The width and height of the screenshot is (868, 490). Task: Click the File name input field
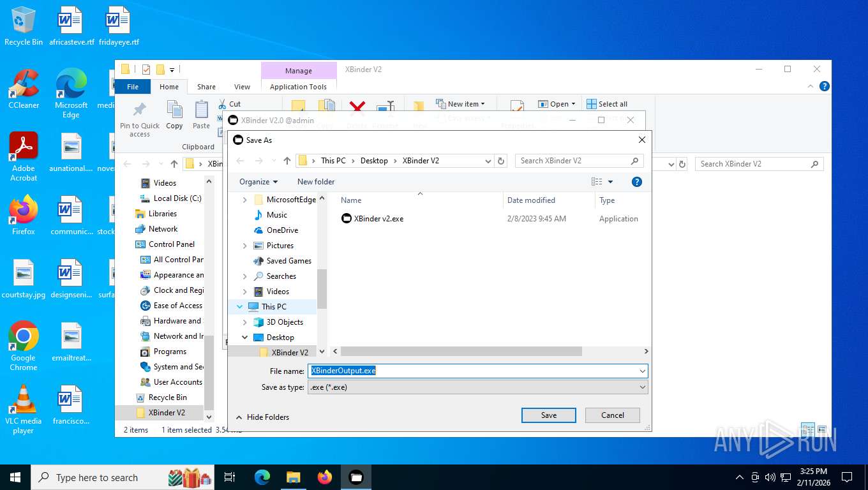click(473, 371)
